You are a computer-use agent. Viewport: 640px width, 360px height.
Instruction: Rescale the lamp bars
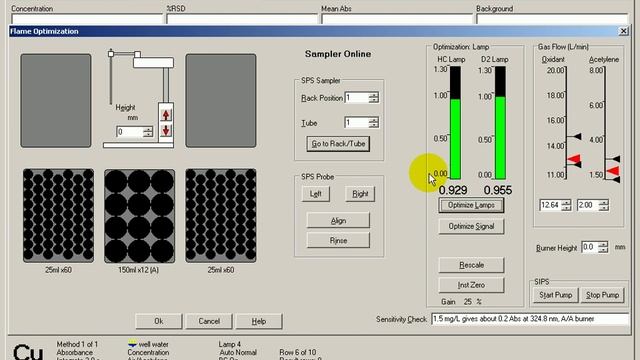[x=471, y=265]
